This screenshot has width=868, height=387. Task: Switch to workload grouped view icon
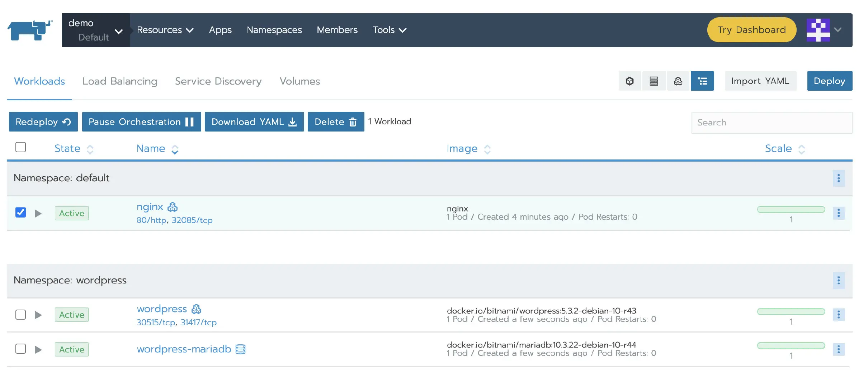tap(678, 81)
